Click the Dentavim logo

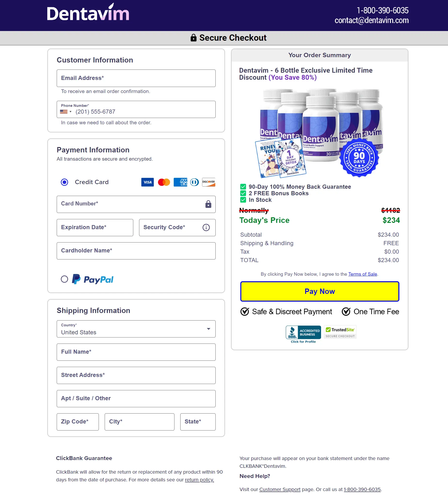pyautogui.click(x=88, y=12)
